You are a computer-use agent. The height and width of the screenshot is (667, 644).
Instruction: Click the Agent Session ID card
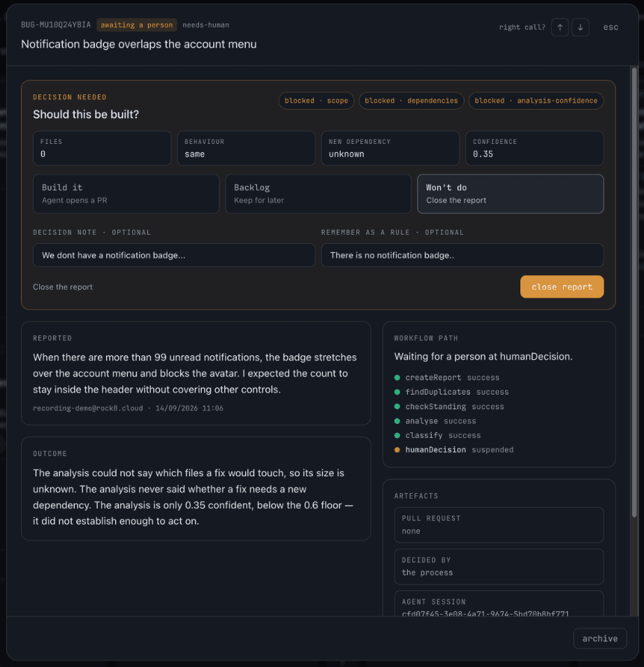pyautogui.click(x=499, y=604)
